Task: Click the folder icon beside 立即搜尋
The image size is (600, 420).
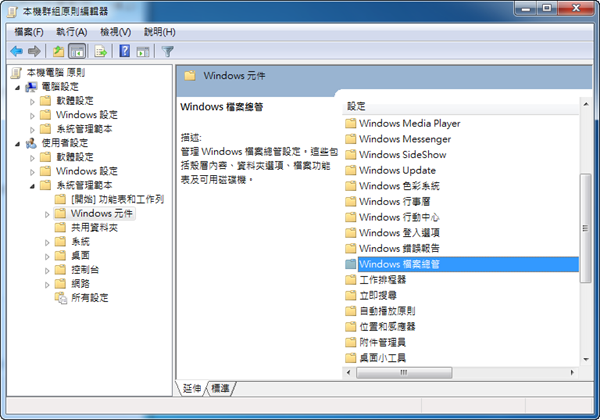Action: [x=351, y=295]
